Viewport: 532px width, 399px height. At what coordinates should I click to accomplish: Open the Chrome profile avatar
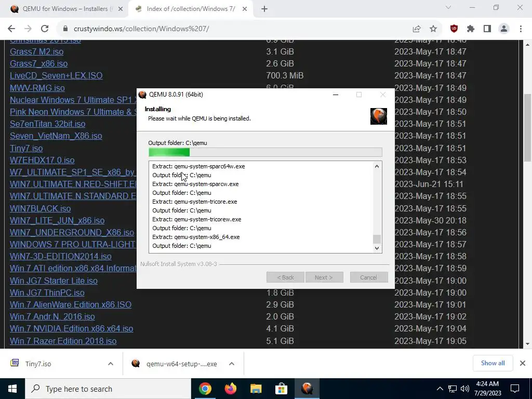coord(504,29)
